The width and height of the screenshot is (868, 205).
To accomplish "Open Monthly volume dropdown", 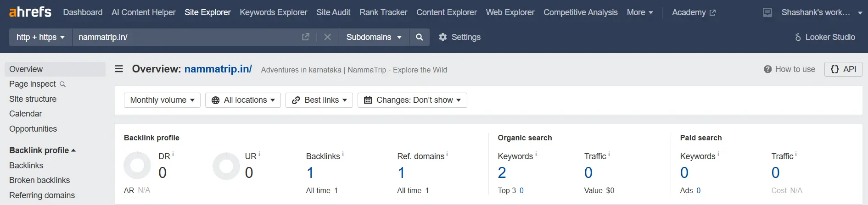I will [162, 100].
